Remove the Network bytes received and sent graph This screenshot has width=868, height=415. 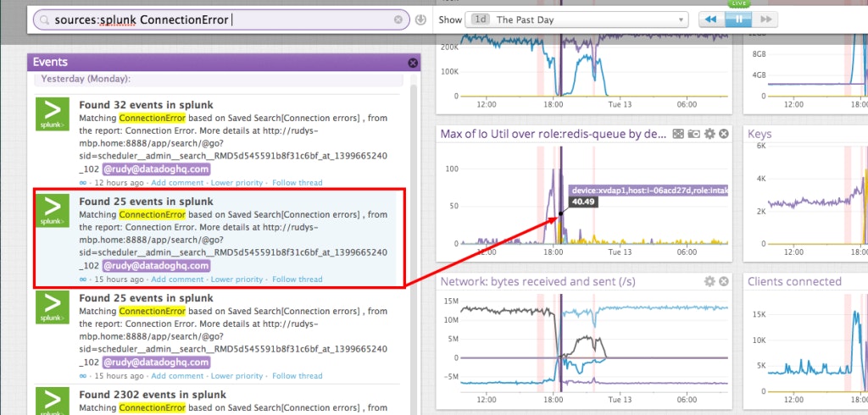[724, 282]
